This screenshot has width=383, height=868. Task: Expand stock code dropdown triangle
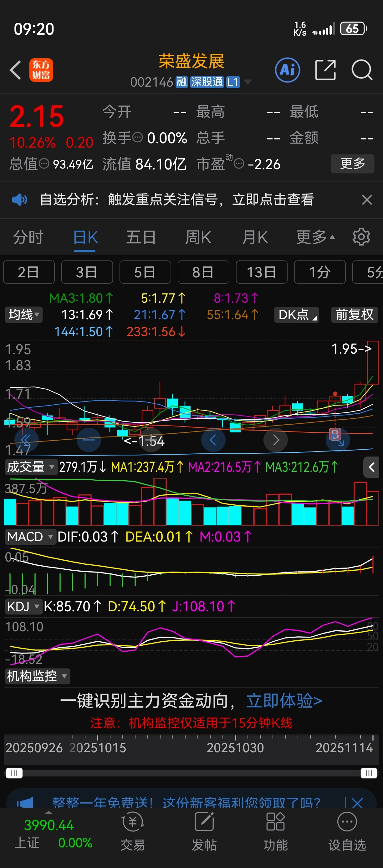248,82
